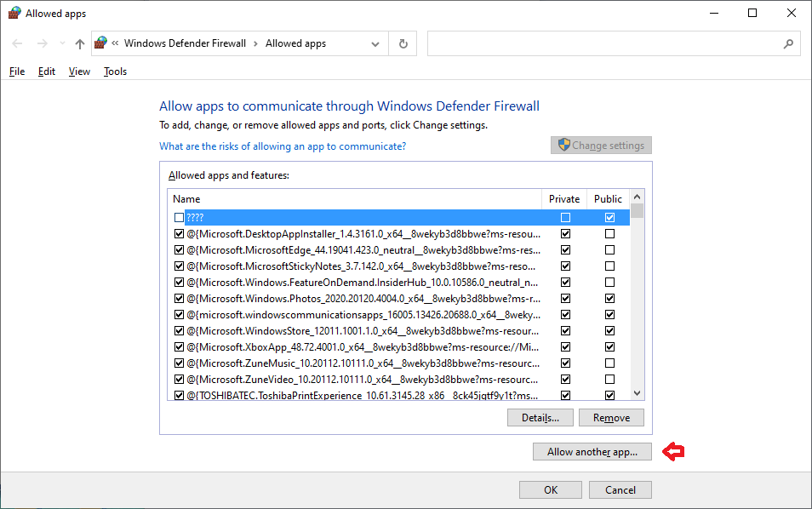Click the list scrollbar down arrow
This screenshot has height=509, width=812.
click(x=637, y=393)
